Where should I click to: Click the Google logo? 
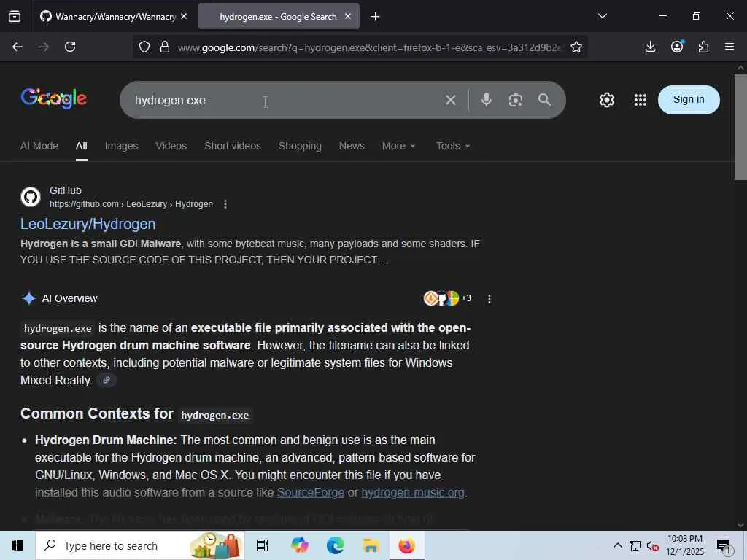pos(53,98)
